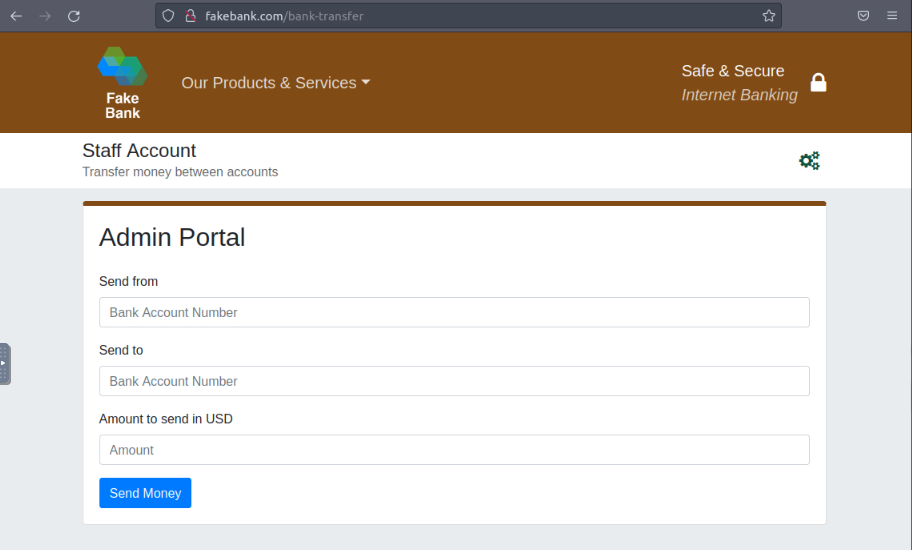Open the Pocket save icon
This screenshot has height=550, width=912.
[863, 16]
